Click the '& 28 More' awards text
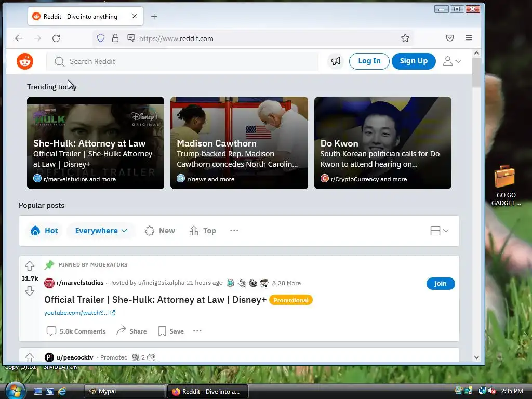 pos(286,283)
